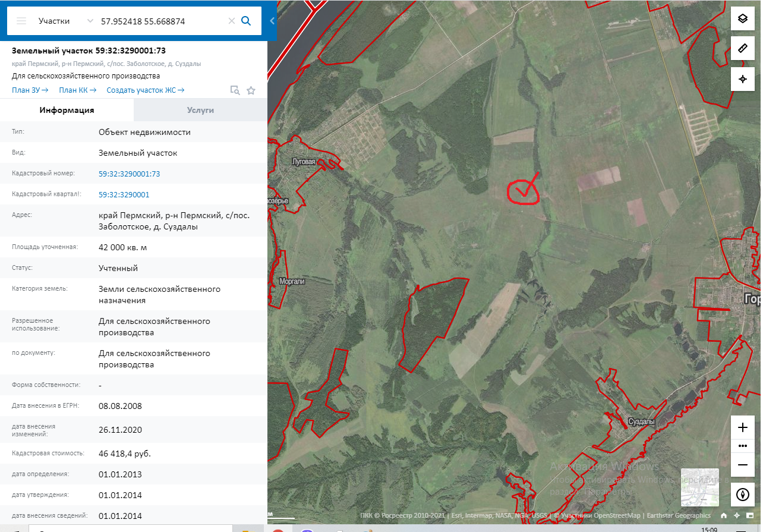Click Создать участок ЖС link
This screenshot has height=532, width=763.
pos(146,90)
